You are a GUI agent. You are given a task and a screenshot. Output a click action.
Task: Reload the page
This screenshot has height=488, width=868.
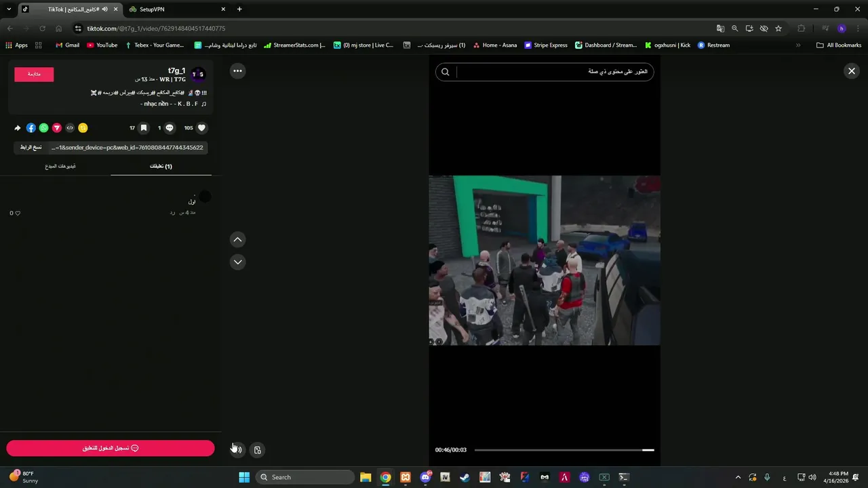click(42, 28)
